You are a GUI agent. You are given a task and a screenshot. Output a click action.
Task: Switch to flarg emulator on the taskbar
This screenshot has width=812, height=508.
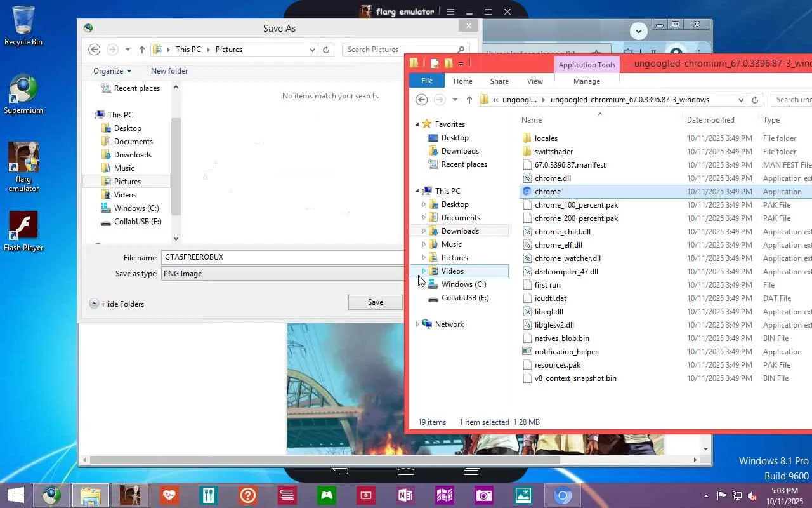click(130, 495)
